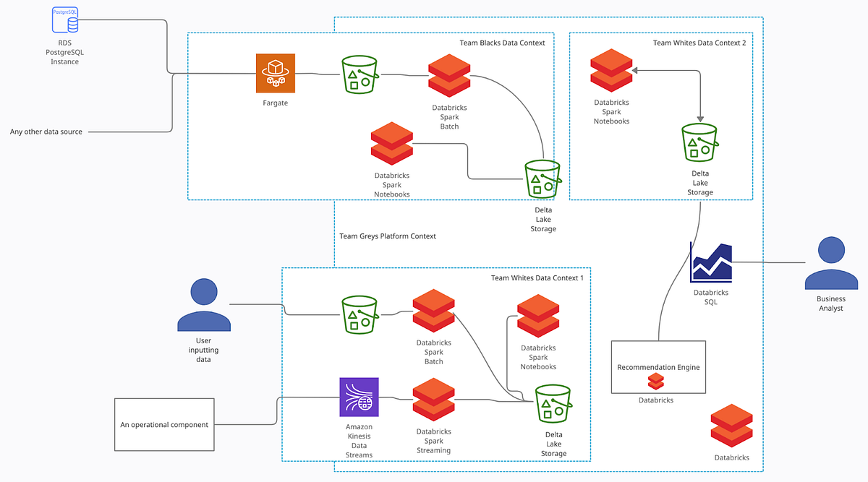Select the An operational component box
The image size is (868, 482).
point(164,424)
